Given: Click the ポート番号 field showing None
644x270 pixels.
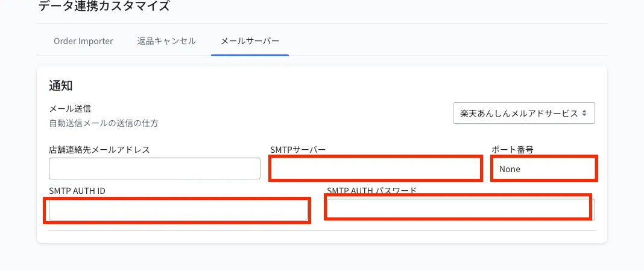Looking at the screenshot, I should tap(544, 169).
